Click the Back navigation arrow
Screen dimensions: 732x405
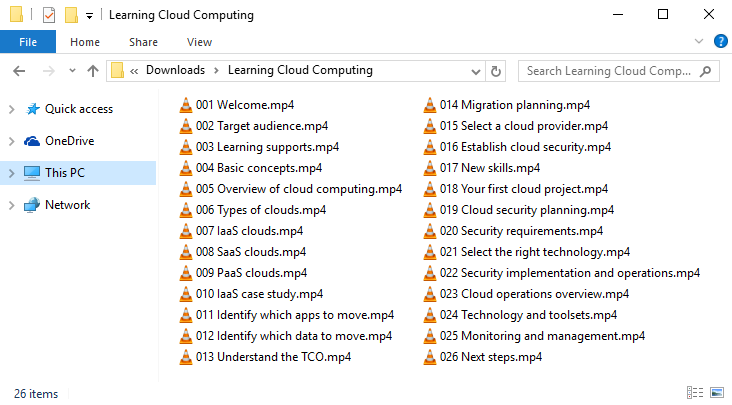pos(20,71)
